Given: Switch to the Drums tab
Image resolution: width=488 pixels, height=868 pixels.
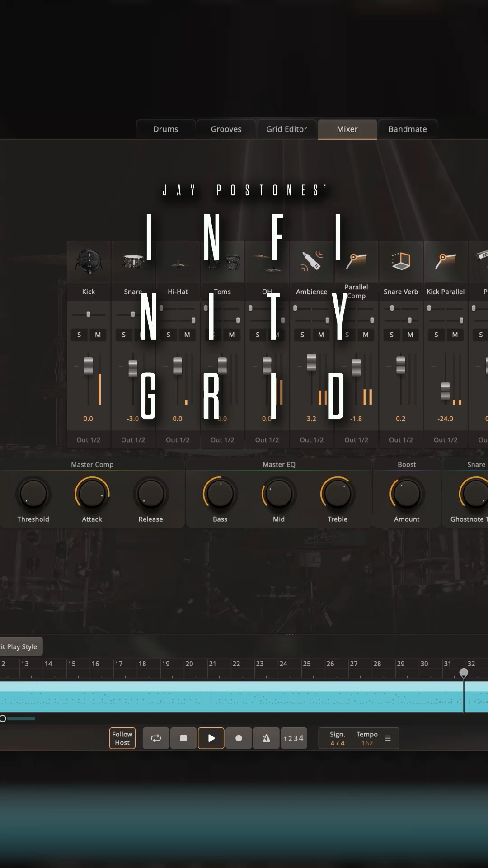Looking at the screenshot, I should coord(166,129).
